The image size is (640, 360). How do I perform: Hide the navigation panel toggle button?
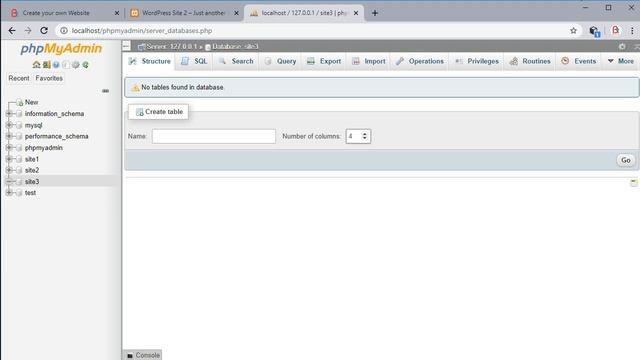point(127,46)
